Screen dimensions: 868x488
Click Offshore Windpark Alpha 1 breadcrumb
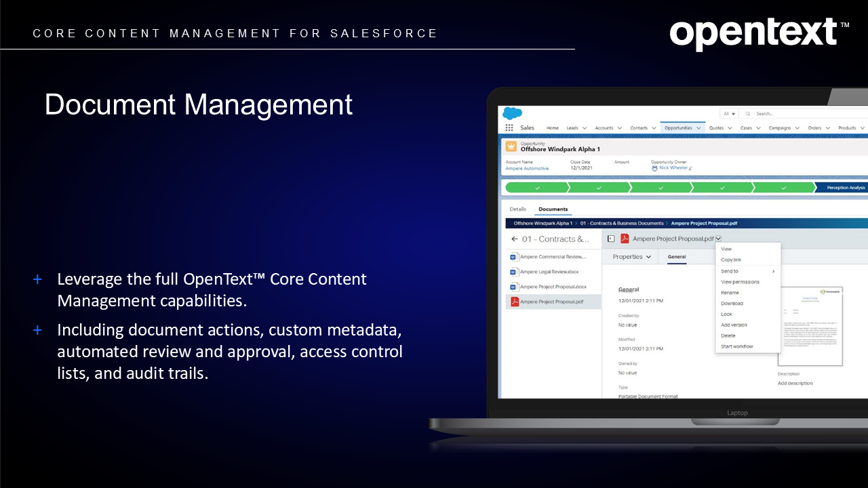click(x=542, y=223)
